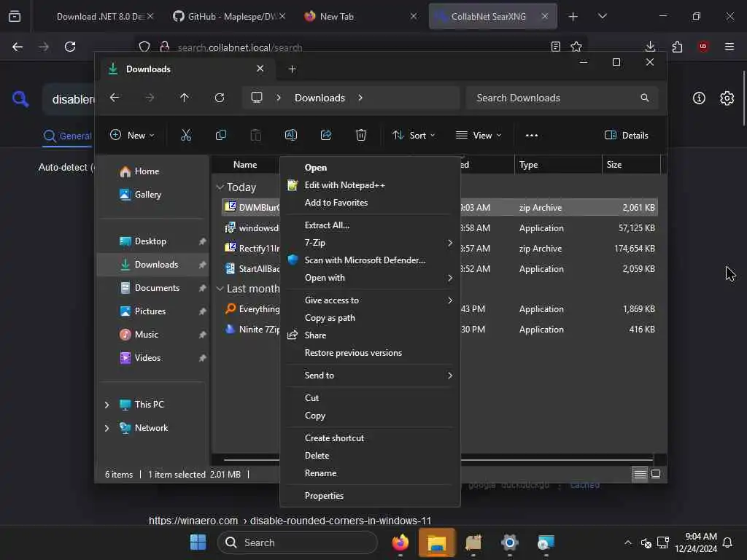
Task: Open the View dropdown menu
Action: [x=479, y=135]
